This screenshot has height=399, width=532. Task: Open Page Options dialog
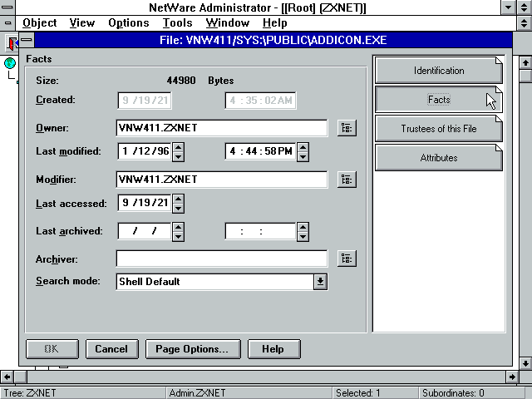tap(193, 349)
